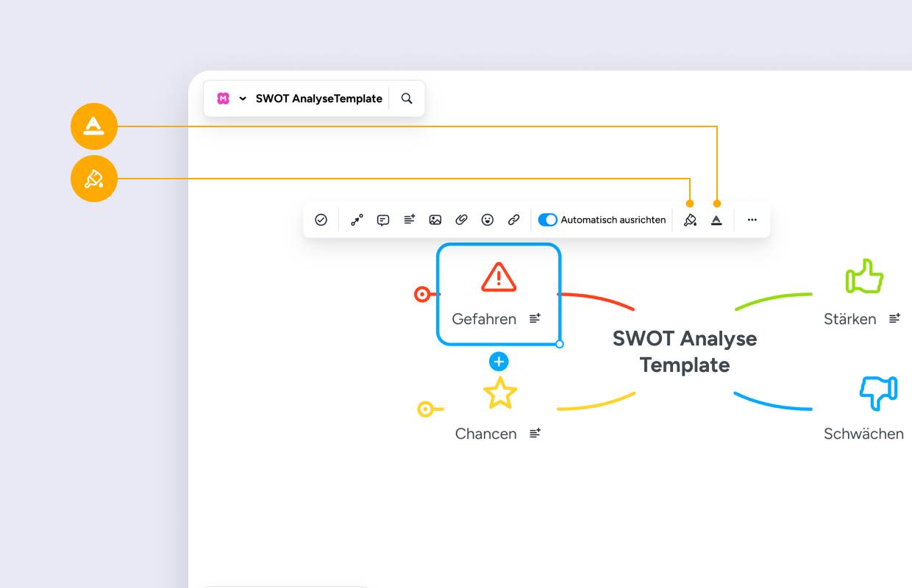
Task: Add a sibling with the blue plus button
Action: (x=499, y=362)
